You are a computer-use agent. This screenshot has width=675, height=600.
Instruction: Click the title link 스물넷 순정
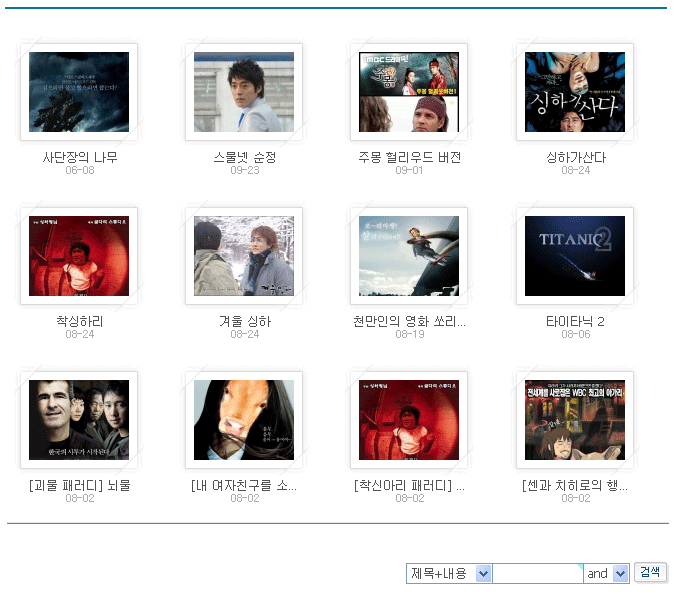245,157
